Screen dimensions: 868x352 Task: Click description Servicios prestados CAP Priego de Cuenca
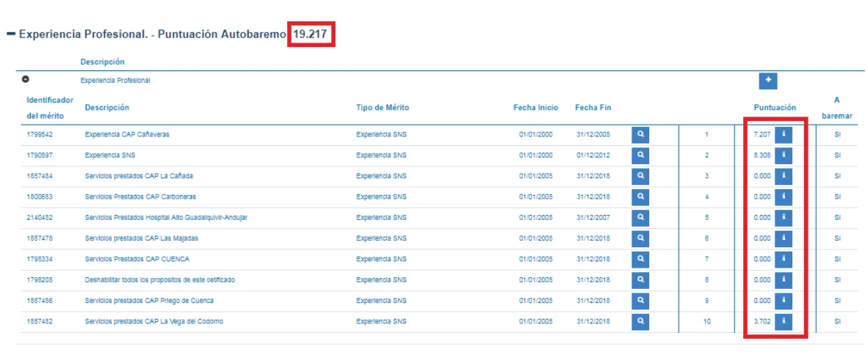[x=150, y=301]
